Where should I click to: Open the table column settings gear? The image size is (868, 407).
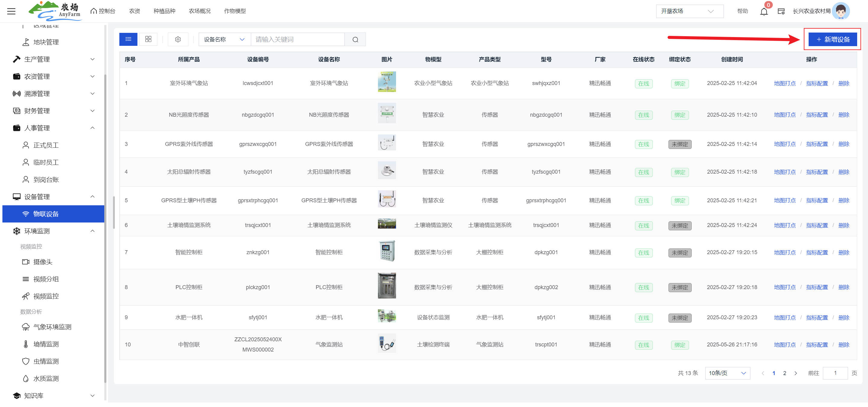click(x=178, y=39)
